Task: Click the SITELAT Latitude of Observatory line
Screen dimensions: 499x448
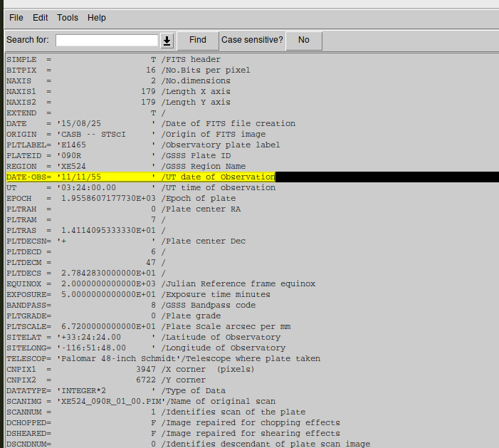Action: [143, 337]
